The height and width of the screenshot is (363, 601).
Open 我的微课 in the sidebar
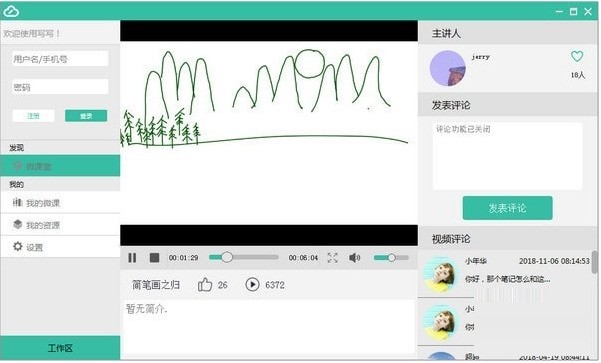pyautogui.click(x=60, y=203)
